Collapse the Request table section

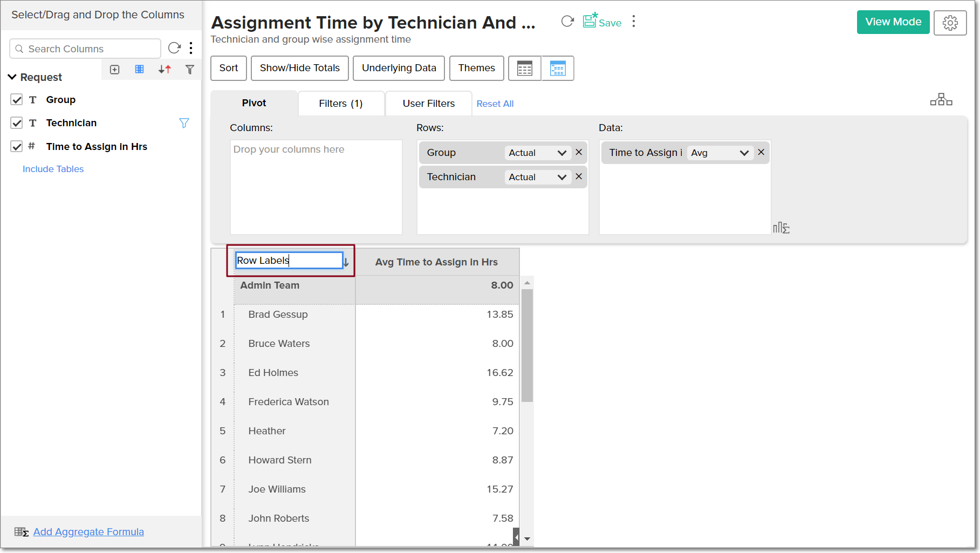pyautogui.click(x=12, y=77)
